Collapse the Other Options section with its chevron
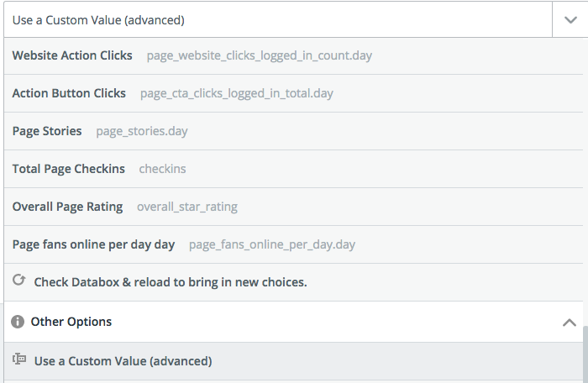Viewport: 588px width, 383px height. pos(570,323)
